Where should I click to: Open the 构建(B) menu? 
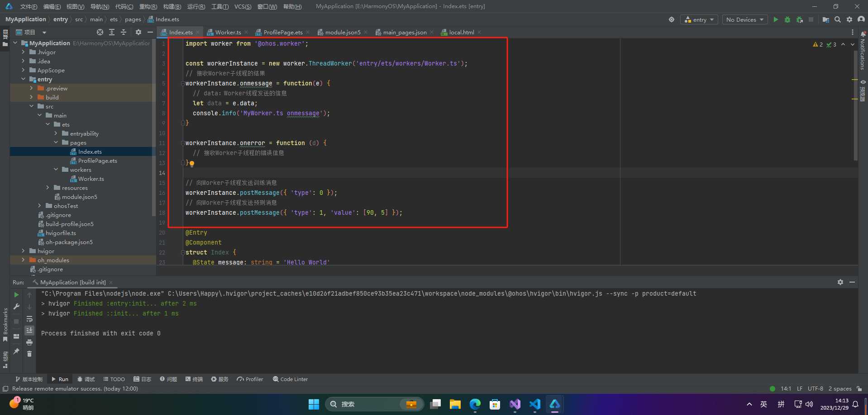pyautogui.click(x=172, y=6)
